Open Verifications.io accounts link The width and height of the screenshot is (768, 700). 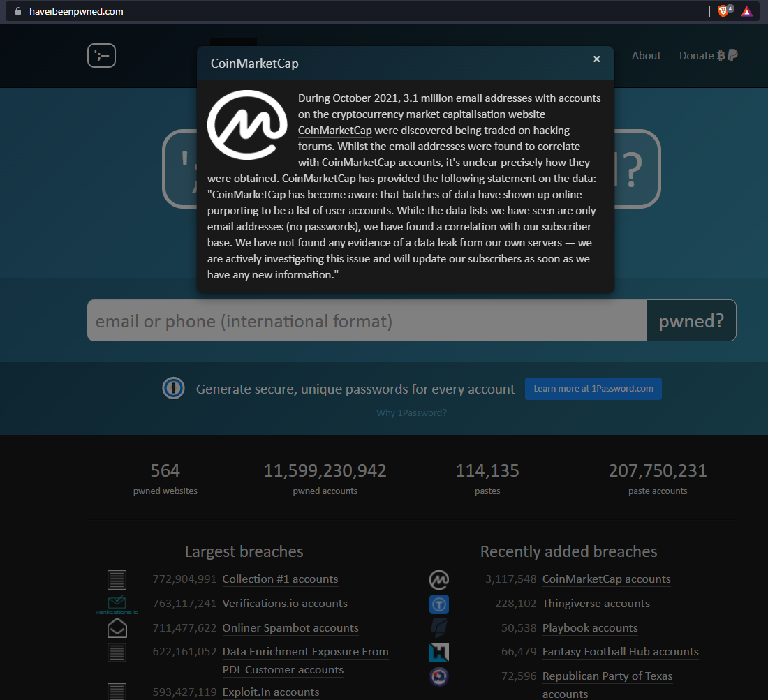tap(285, 604)
